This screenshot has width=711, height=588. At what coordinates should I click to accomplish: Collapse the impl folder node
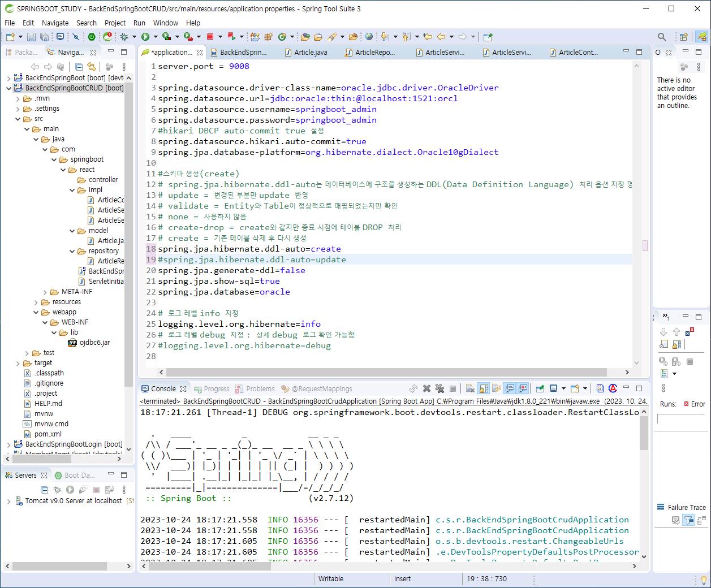pos(72,190)
